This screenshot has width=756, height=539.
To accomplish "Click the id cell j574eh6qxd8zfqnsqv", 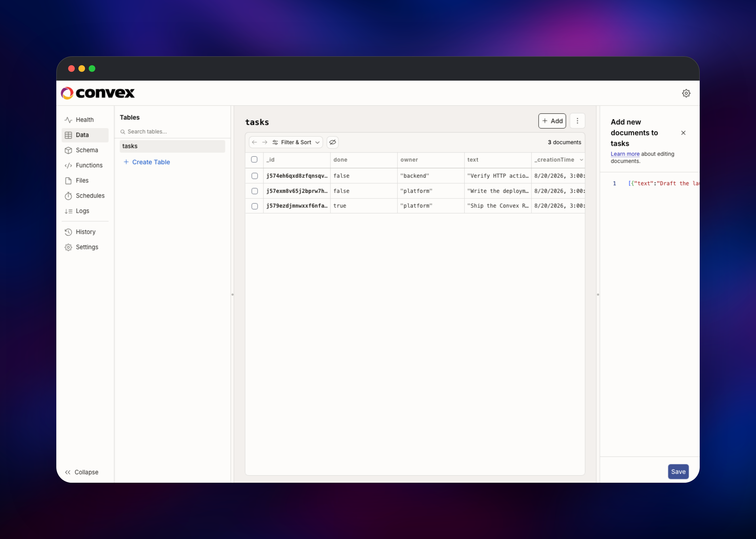I will coord(297,176).
